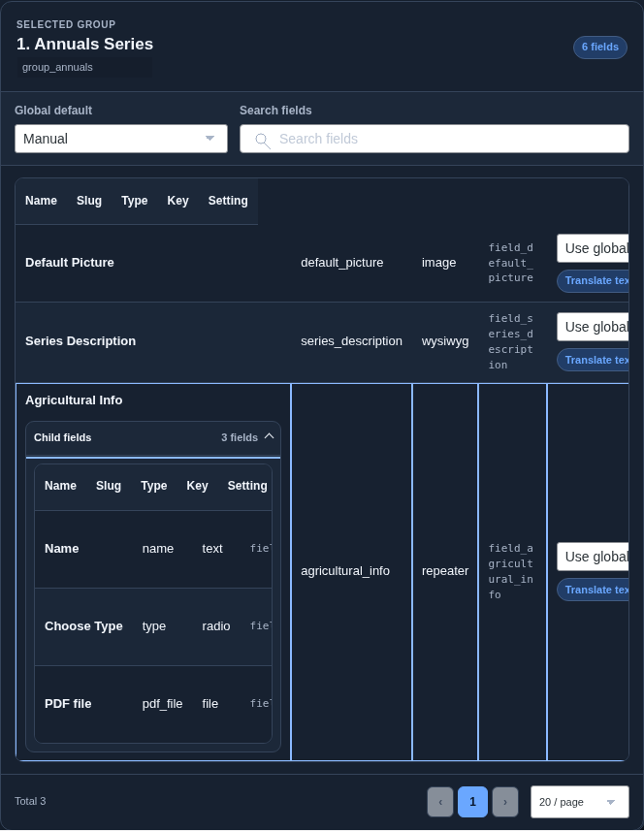Click the group_annuals key tag
This screenshot has width=644, height=831.
[x=84, y=67]
